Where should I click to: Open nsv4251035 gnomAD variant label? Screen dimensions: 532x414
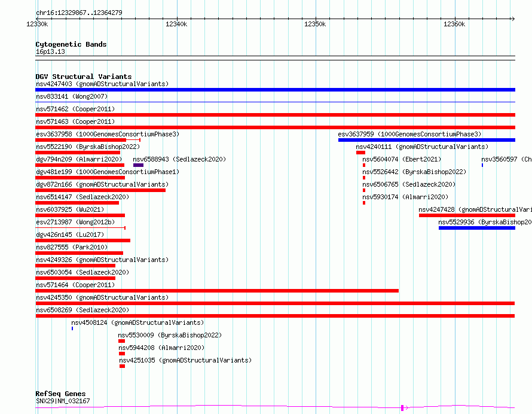pos(185,360)
